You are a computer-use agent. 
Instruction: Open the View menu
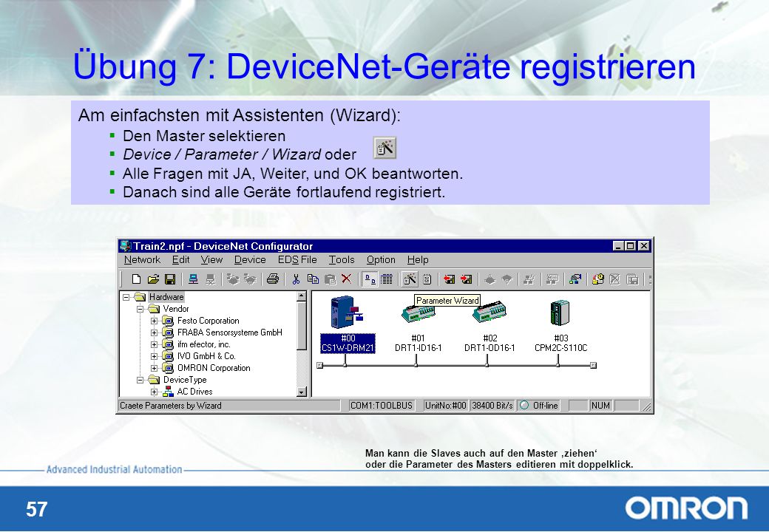click(211, 259)
